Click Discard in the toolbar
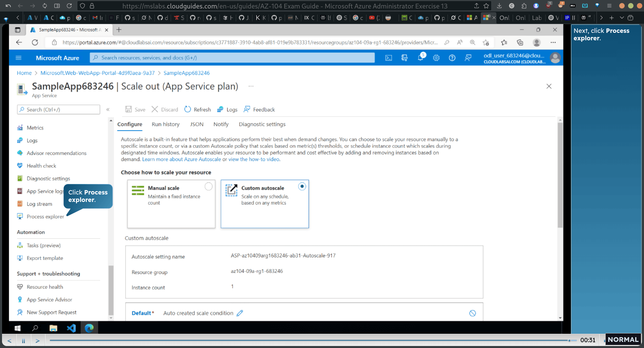The image size is (644, 348). pos(165,109)
